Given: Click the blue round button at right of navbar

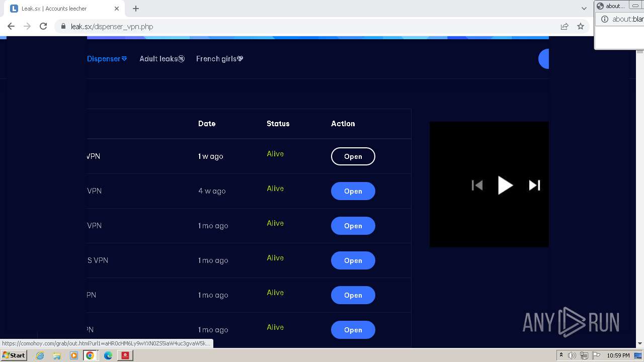Looking at the screenshot, I should [543, 59].
